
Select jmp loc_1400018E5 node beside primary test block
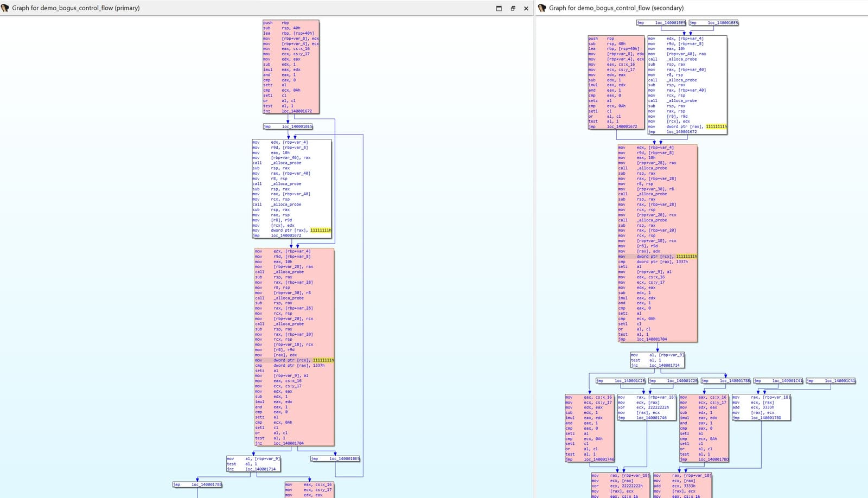[335, 459]
